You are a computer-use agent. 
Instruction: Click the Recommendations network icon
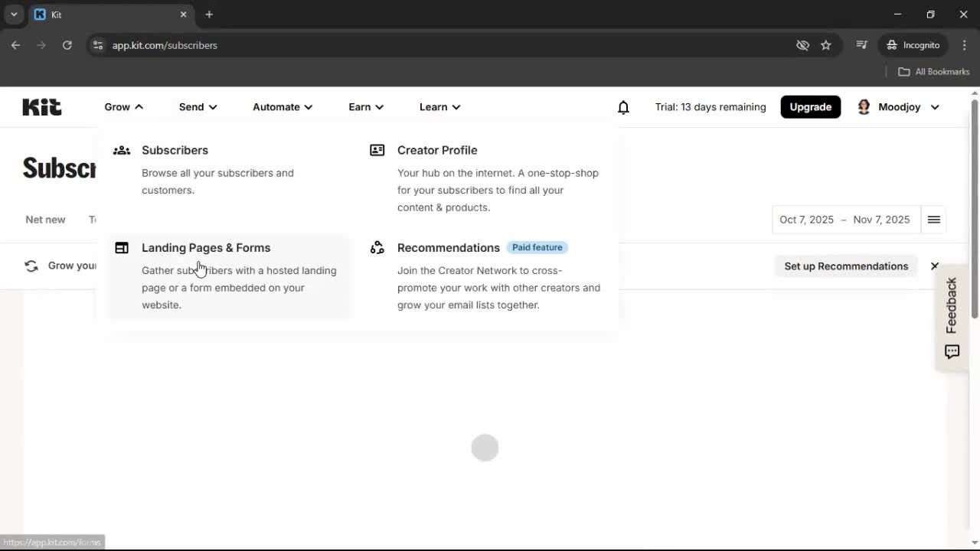[377, 247]
